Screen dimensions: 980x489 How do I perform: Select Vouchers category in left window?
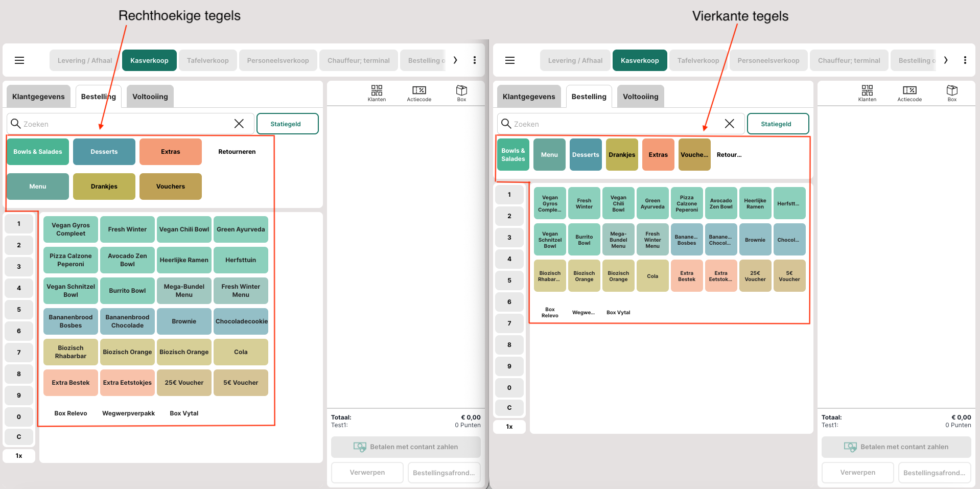point(171,187)
